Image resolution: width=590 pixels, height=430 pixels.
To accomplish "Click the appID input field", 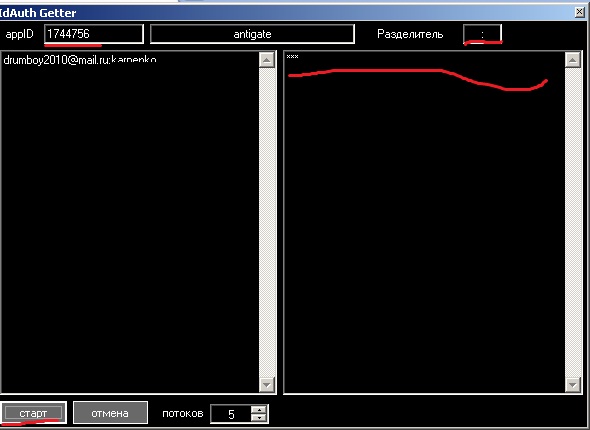I will (94, 34).
